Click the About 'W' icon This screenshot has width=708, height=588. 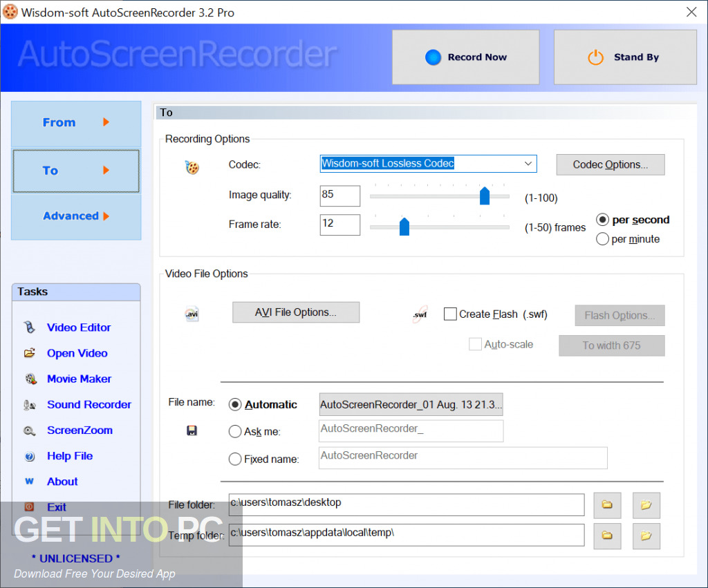[29, 481]
